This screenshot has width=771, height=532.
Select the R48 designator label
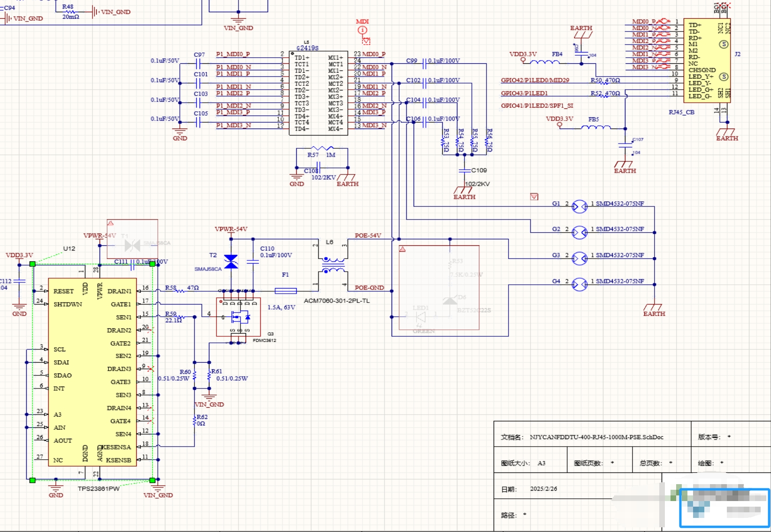point(68,7)
